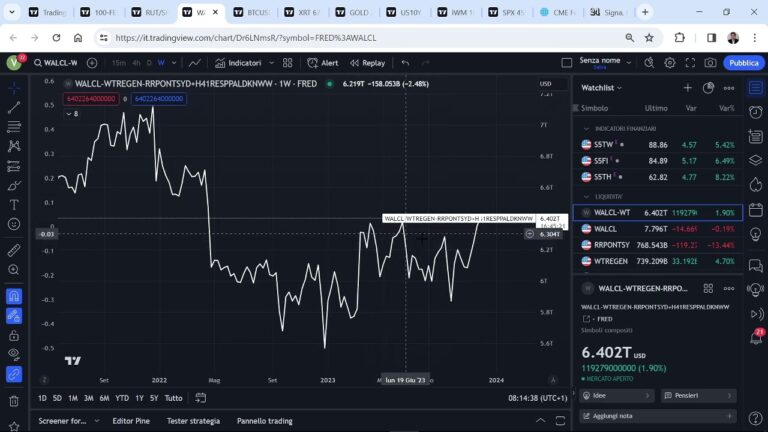Image resolution: width=768 pixels, height=432 pixels.
Task: Open the Tester strategia tab
Action: click(x=193, y=421)
